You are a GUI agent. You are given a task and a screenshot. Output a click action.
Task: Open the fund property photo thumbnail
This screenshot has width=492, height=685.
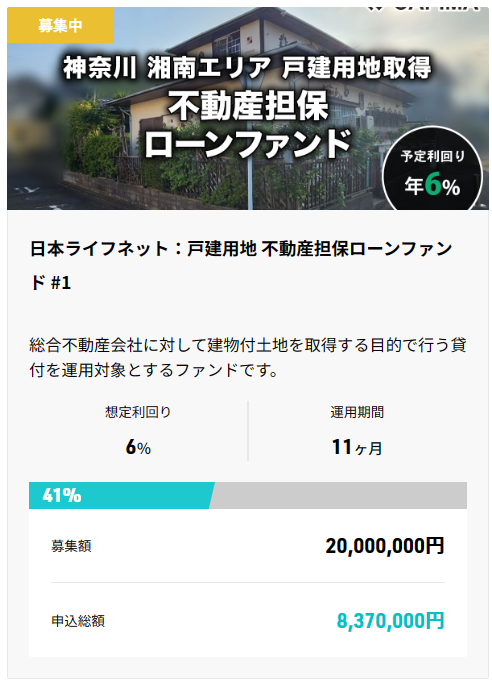point(248,108)
